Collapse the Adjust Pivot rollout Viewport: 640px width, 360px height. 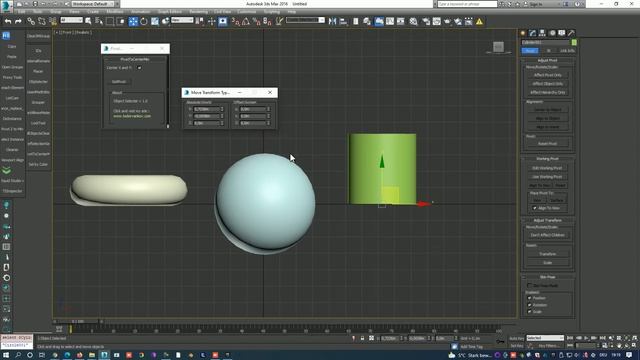548,60
